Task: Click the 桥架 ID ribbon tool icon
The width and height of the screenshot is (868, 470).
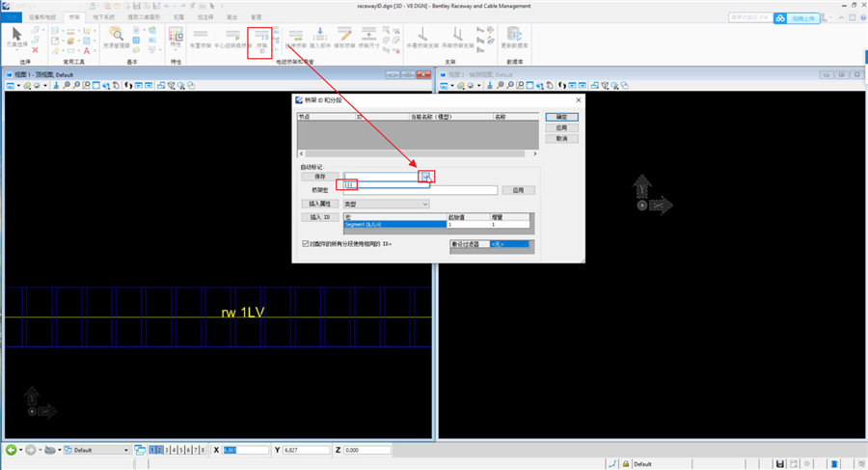Action: tap(259, 38)
